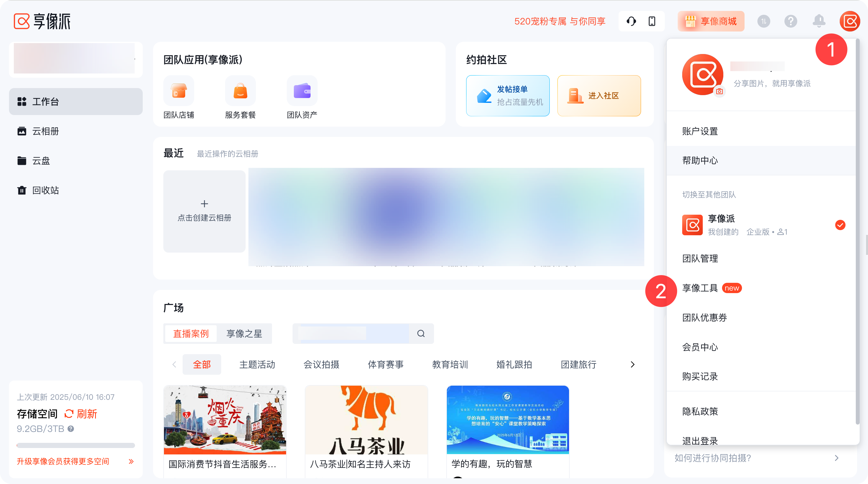Switch to 享像之星 tab
The height and width of the screenshot is (484, 868).
[x=244, y=334]
